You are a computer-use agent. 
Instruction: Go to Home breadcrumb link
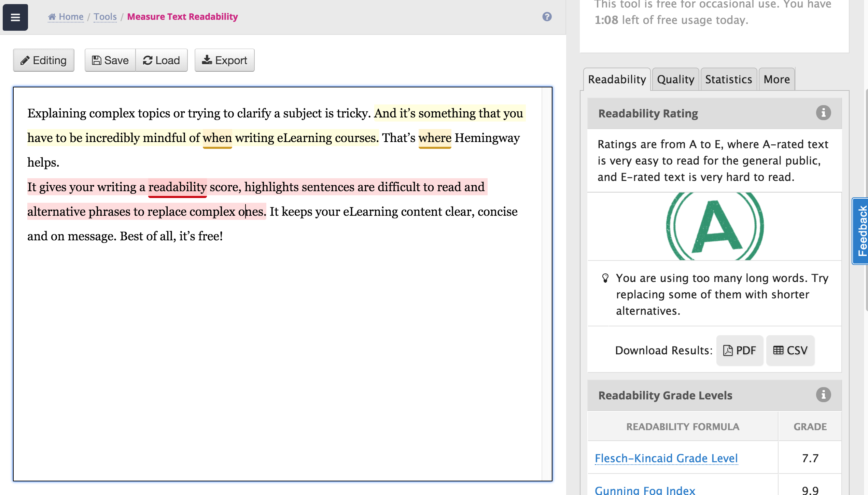click(66, 17)
